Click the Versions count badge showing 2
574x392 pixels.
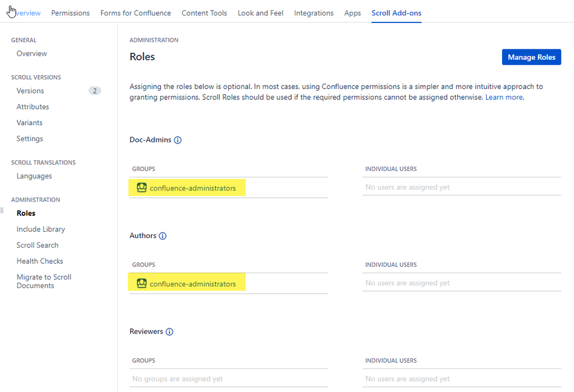[x=95, y=91]
